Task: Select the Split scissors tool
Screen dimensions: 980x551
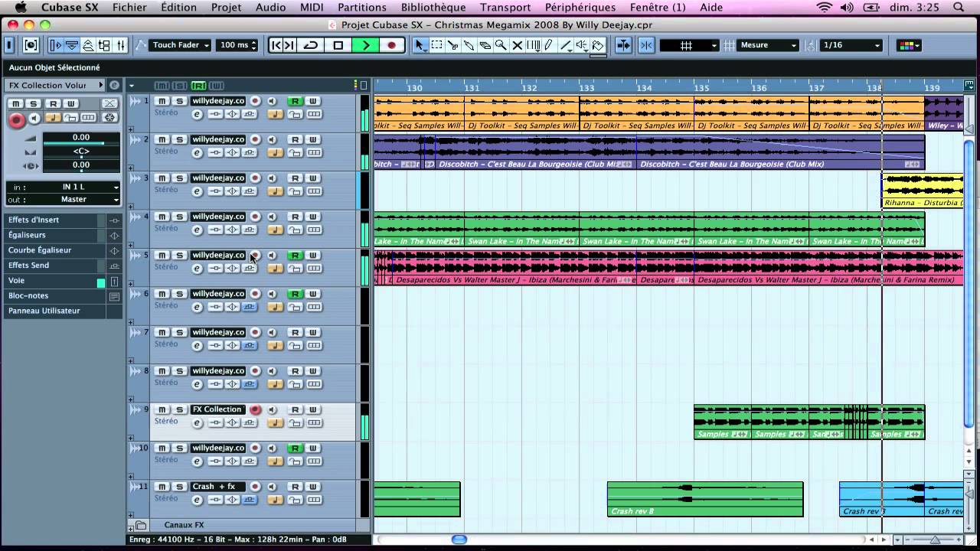Action: coord(452,45)
